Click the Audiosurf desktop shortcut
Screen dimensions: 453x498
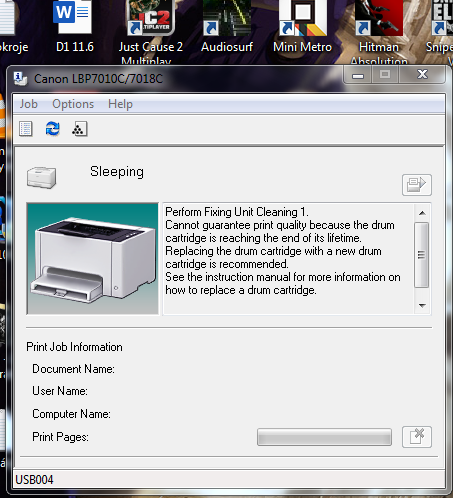[227, 27]
